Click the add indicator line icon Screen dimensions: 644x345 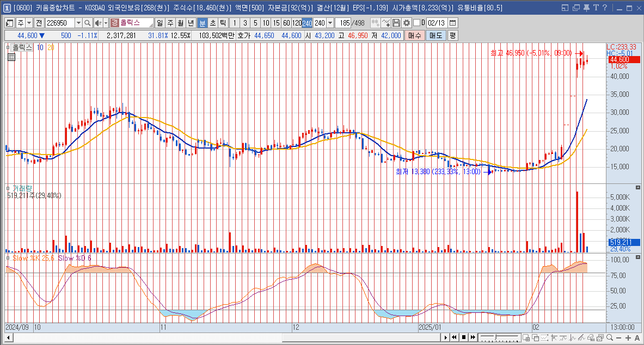tap(385, 23)
